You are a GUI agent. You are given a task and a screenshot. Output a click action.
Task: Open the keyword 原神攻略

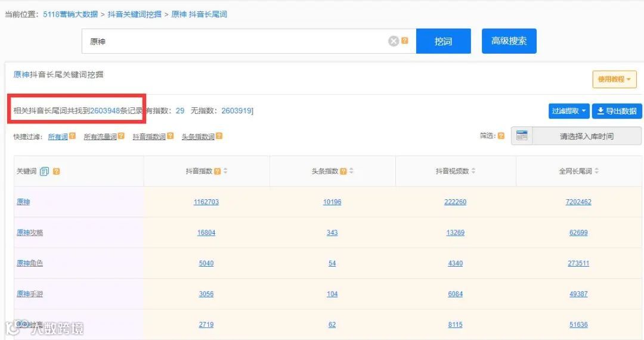pyautogui.click(x=30, y=233)
